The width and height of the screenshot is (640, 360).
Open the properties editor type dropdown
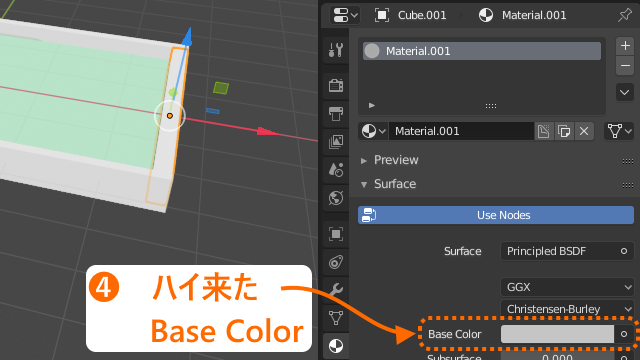(345, 16)
